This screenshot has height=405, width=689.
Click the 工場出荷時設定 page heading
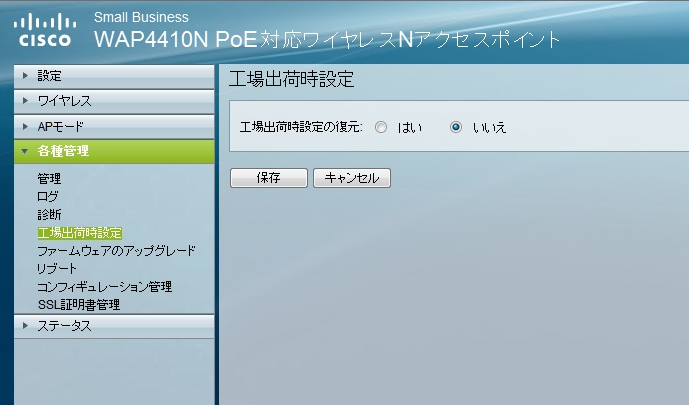(291, 79)
